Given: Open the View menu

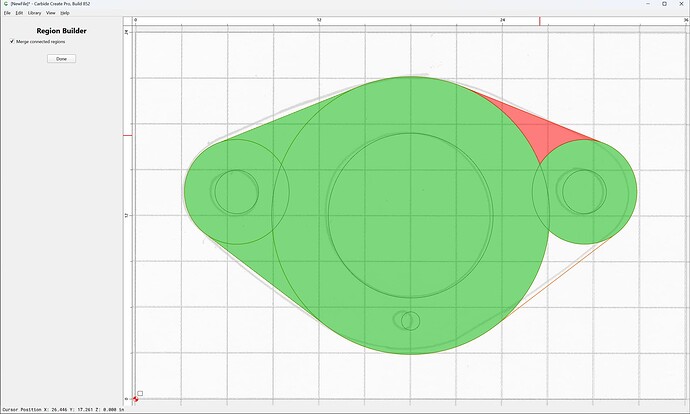Looking at the screenshot, I should pos(51,13).
